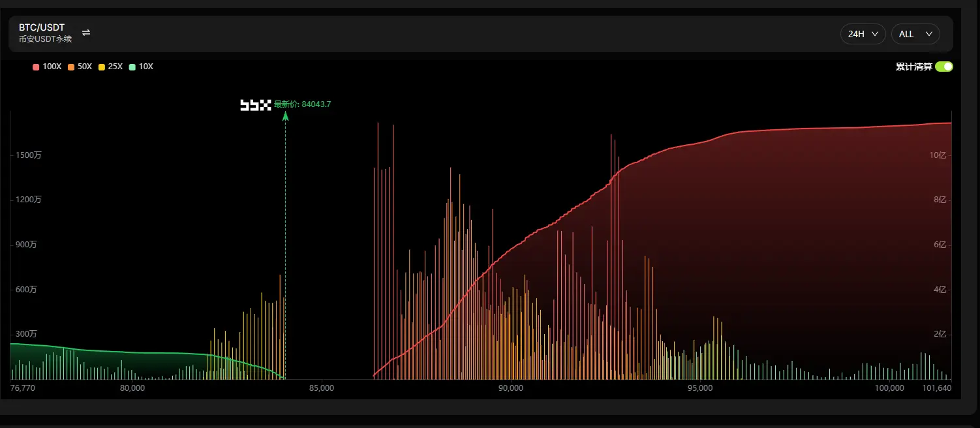Click the 1200万 left axis label
Viewport: 980px width, 428px height.
[x=29, y=200]
